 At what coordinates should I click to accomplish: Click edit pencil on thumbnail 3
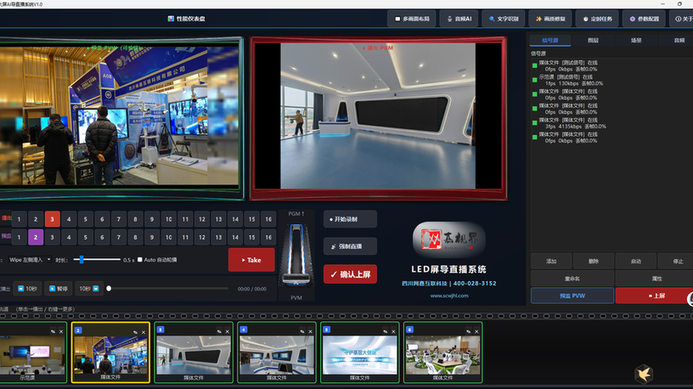click(x=219, y=331)
